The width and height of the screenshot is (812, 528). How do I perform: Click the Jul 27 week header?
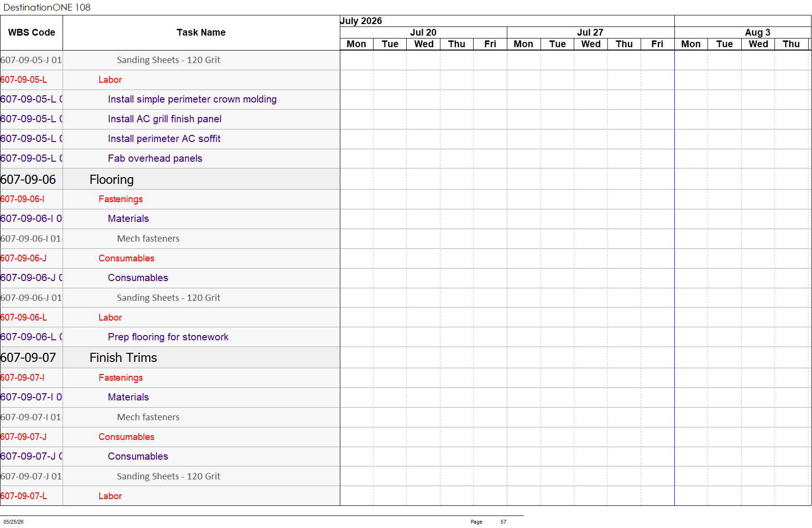(590, 32)
